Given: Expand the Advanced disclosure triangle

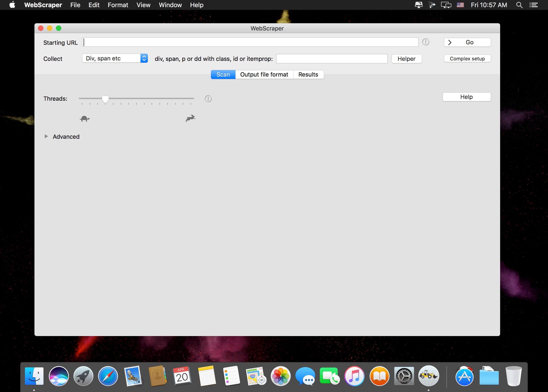Looking at the screenshot, I should [46, 136].
